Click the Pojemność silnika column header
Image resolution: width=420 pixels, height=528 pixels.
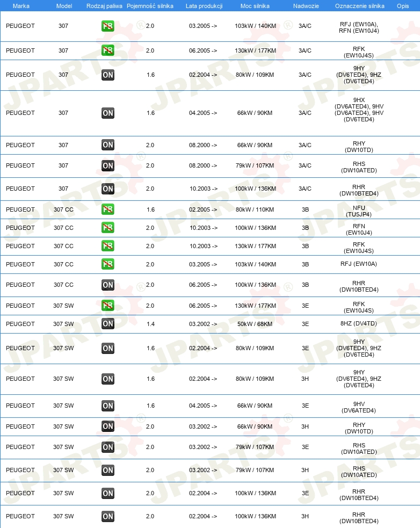(x=150, y=6)
